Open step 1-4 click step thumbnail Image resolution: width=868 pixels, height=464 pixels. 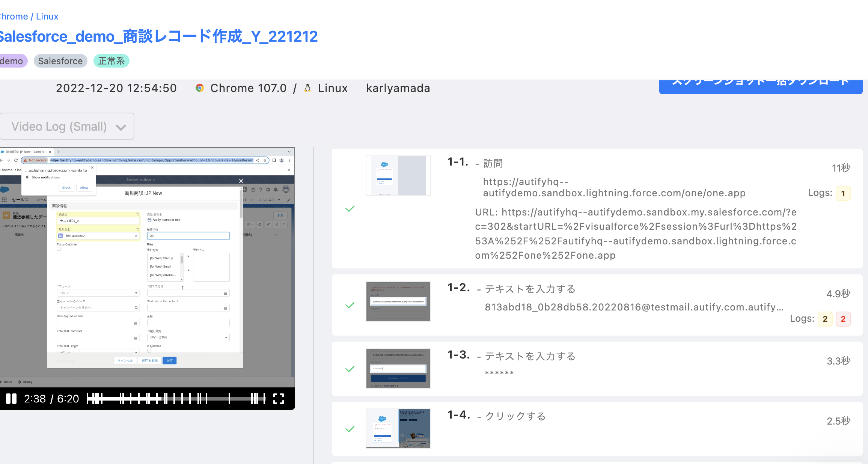tap(398, 429)
